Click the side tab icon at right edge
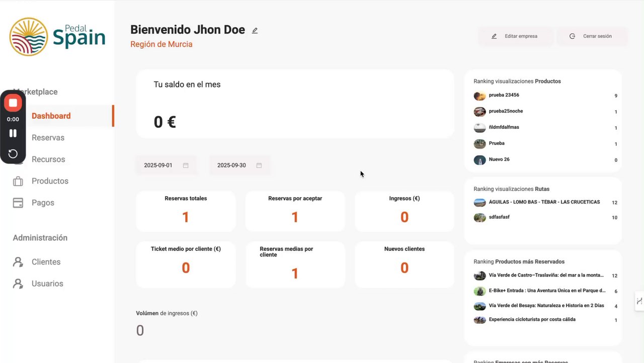This screenshot has height=363, width=644. coord(639,301)
